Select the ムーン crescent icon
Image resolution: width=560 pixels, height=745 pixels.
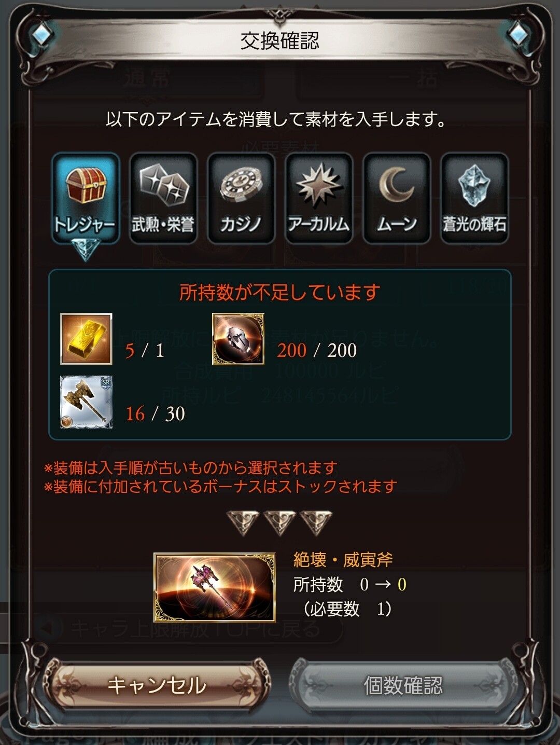click(x=397, y=198)
